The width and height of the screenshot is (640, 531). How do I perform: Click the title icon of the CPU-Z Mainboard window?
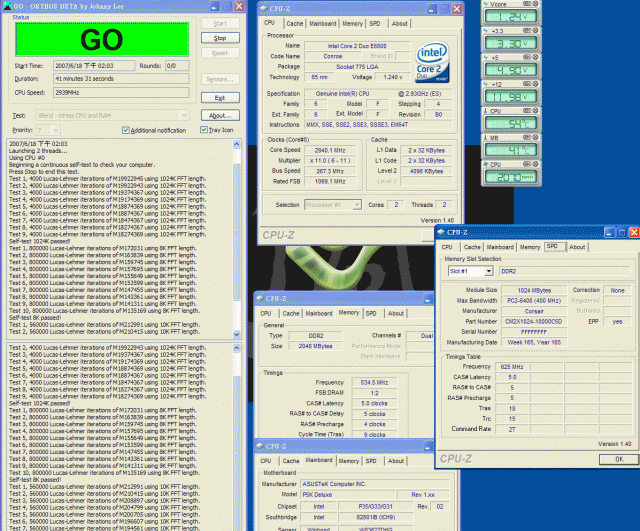coord(260,446)
